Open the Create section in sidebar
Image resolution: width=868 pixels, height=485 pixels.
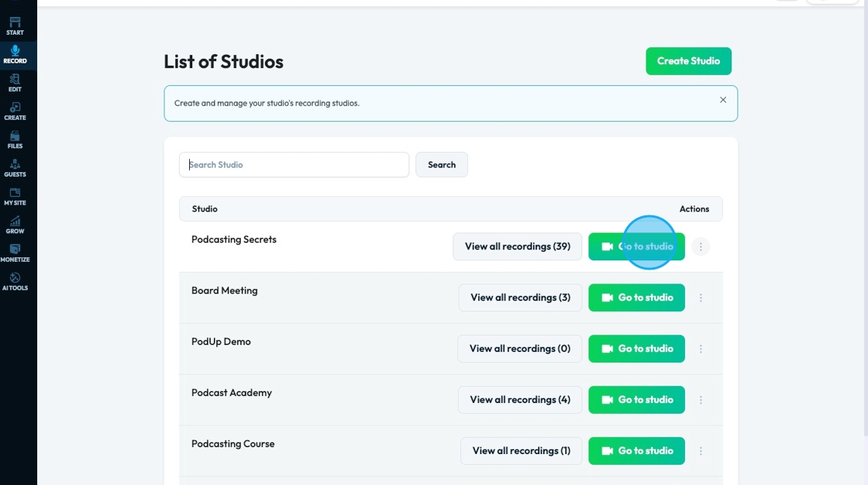pos(15,111)
